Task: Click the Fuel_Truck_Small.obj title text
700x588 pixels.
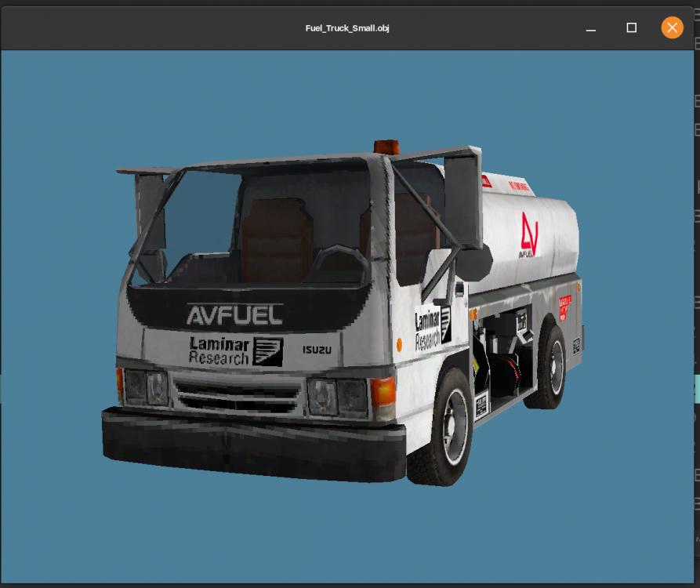Action: [x=347, y=28]
